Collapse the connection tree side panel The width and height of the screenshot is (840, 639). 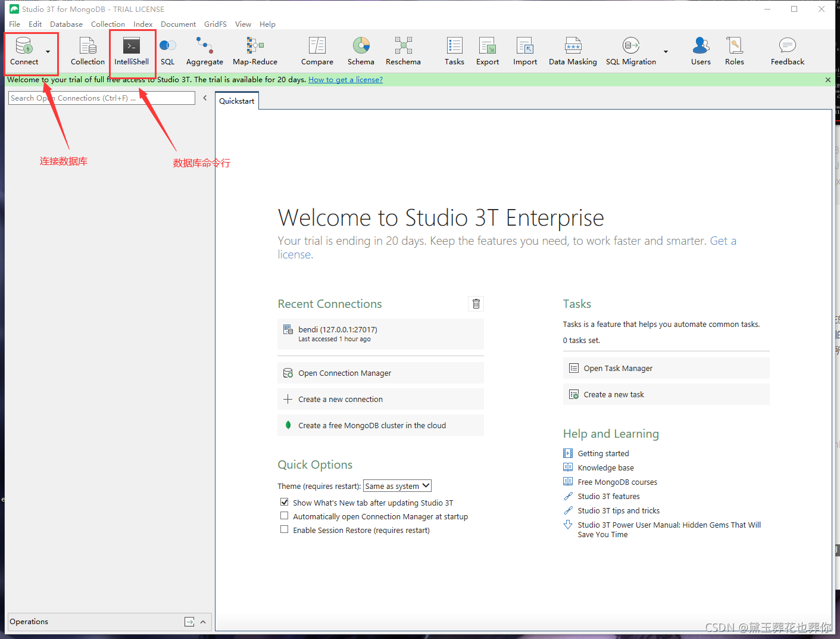(205, 98)
